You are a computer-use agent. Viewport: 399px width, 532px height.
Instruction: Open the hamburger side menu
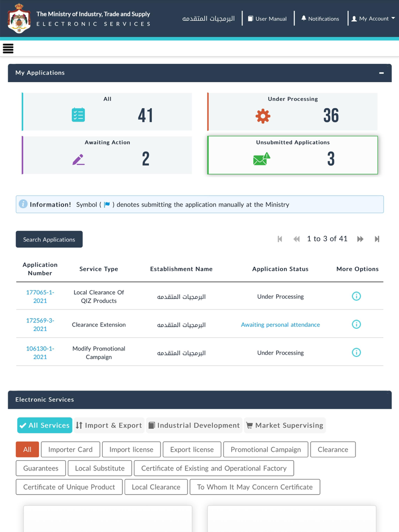pyautogui.click(x=8, y=48)
